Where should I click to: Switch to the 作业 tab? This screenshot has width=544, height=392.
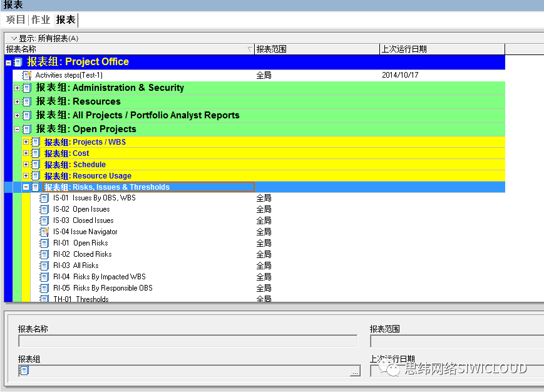click(41, 20)
